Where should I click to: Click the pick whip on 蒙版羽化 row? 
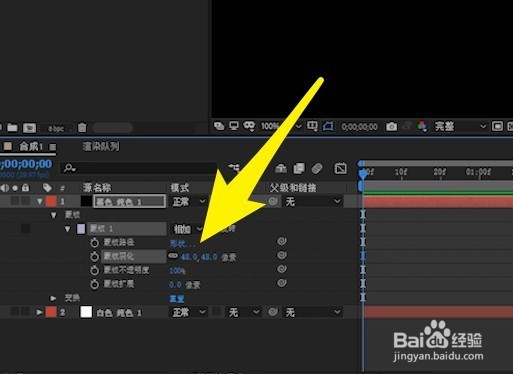tap(282, 255)
